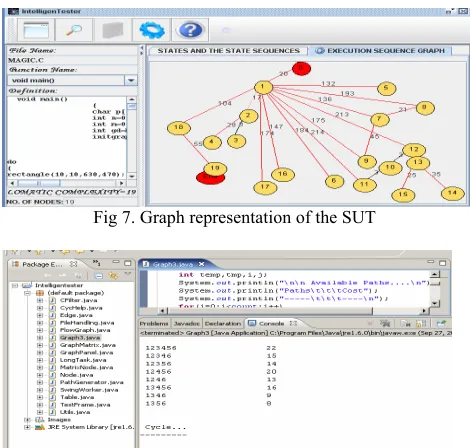The image size is (470, 448).
Task: Click the console path row "123456"
Action: point(161,348)
